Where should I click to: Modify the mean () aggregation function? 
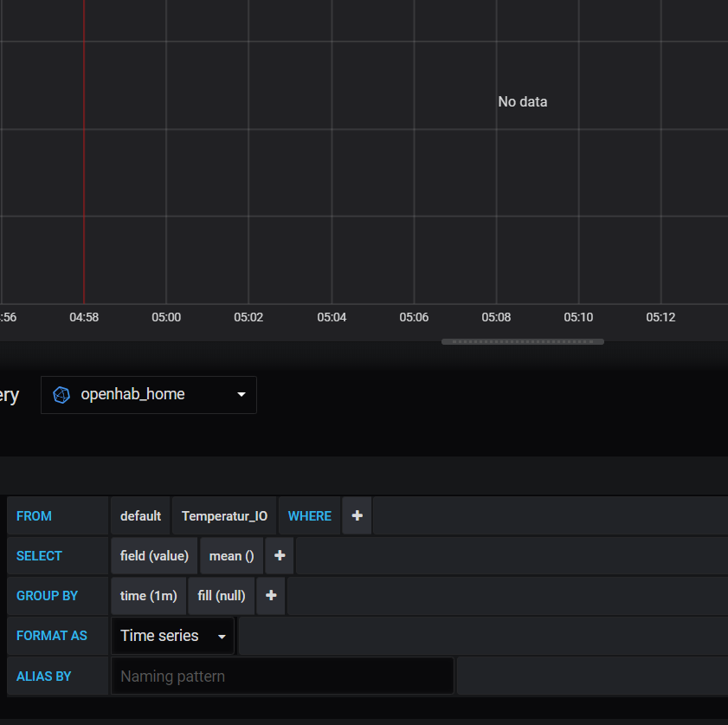(x=230, y=555)
